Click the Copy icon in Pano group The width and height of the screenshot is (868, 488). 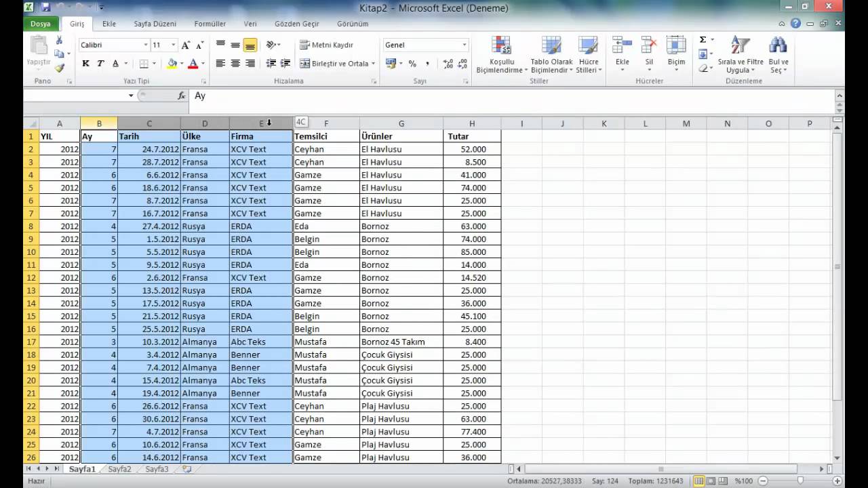pyautogui.click(x=59, y=54)
